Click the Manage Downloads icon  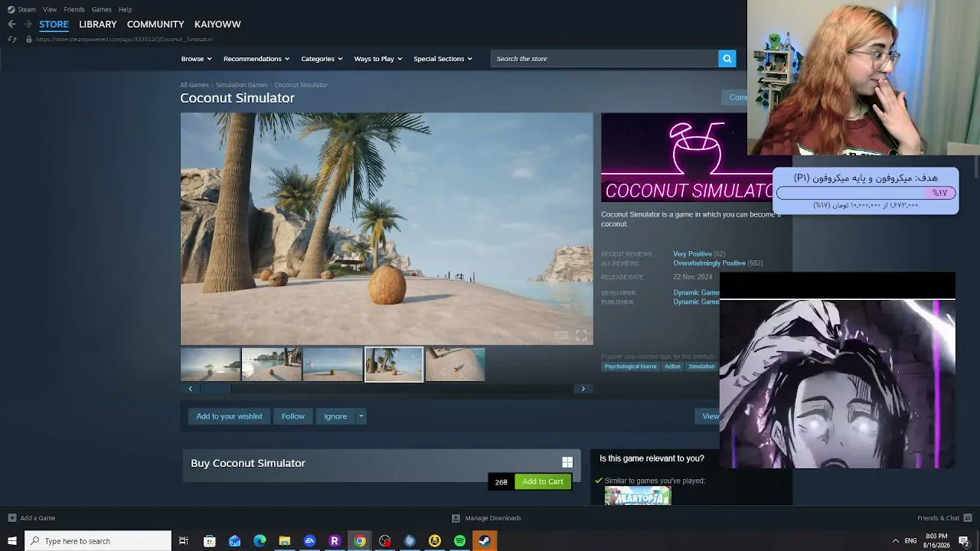tap(456, 518)
